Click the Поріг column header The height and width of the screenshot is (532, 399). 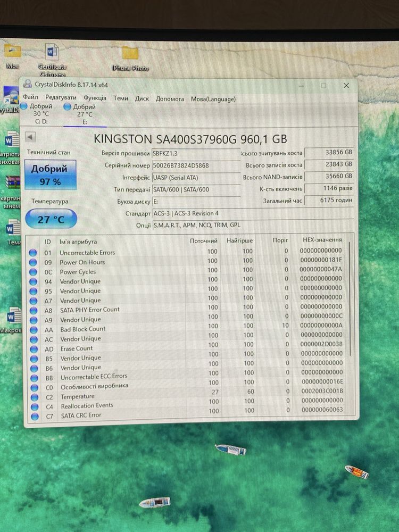[280, 240]
